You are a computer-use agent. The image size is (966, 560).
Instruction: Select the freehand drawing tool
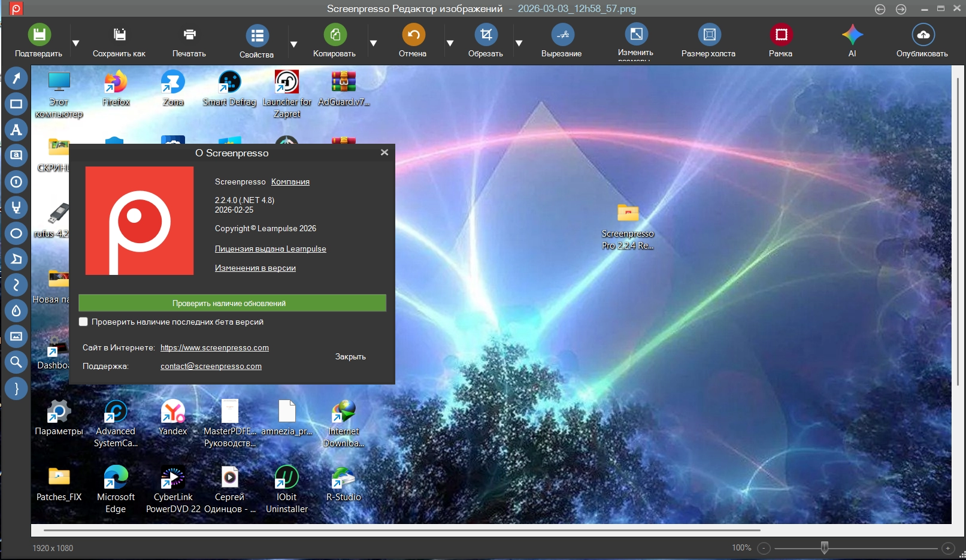coord(16,284)
